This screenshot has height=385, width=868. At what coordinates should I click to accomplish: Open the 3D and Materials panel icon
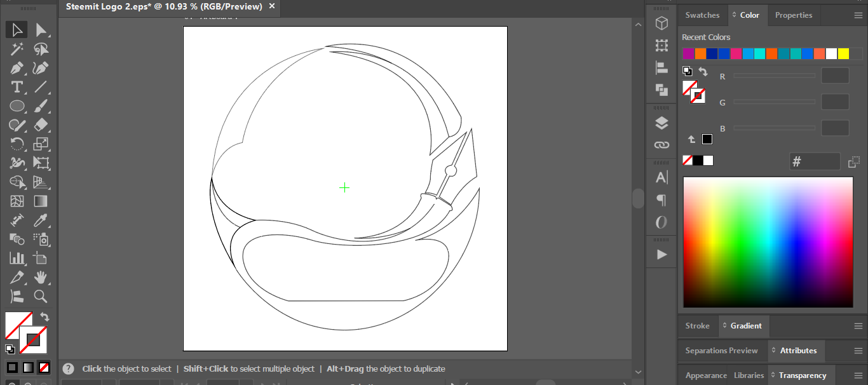pyautogui.click(x=661, y=24)
